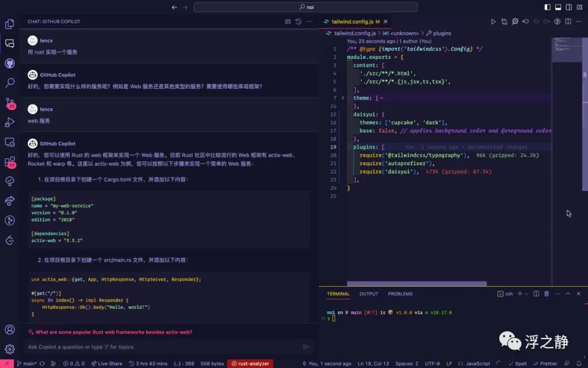
Task: Switch to the PROBLEMS tab
Action: click(x=400, y=294)
